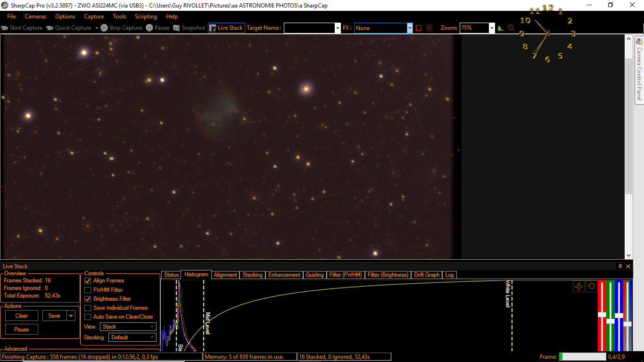Click the Live Stack toolbar button
The width and height of the screenshot is (644, 362).
226,28
